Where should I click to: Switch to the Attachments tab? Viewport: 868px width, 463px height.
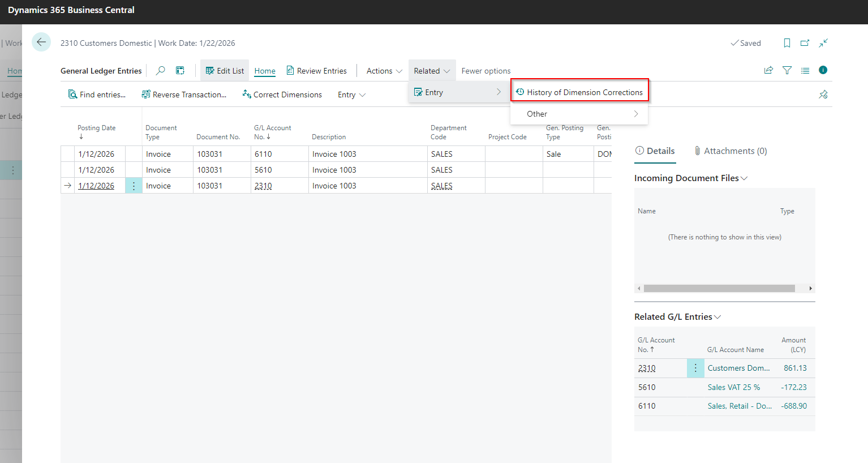(730, 151)
